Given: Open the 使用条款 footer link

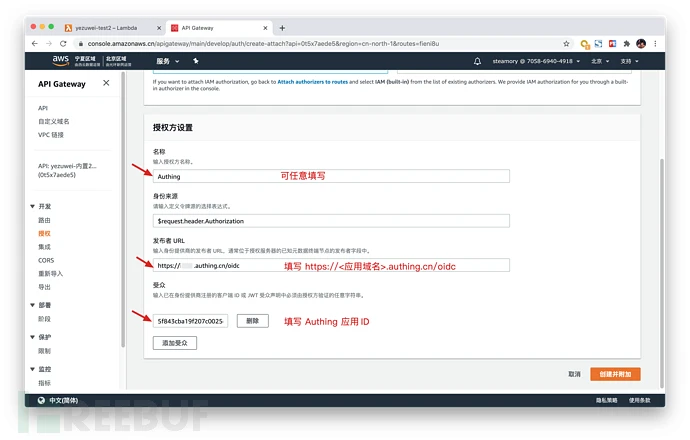Looking at the screenshot, I should [639, 400].
